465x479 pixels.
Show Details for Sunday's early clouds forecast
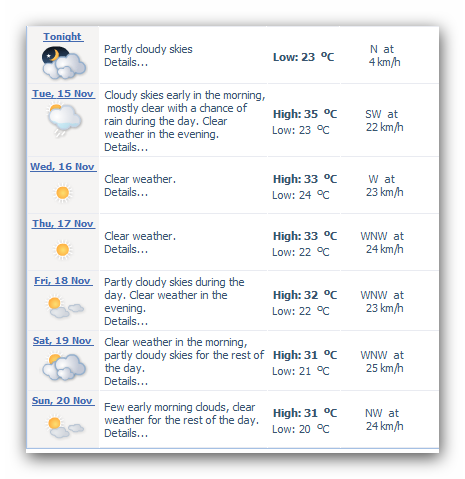click(x=126, y=433)
